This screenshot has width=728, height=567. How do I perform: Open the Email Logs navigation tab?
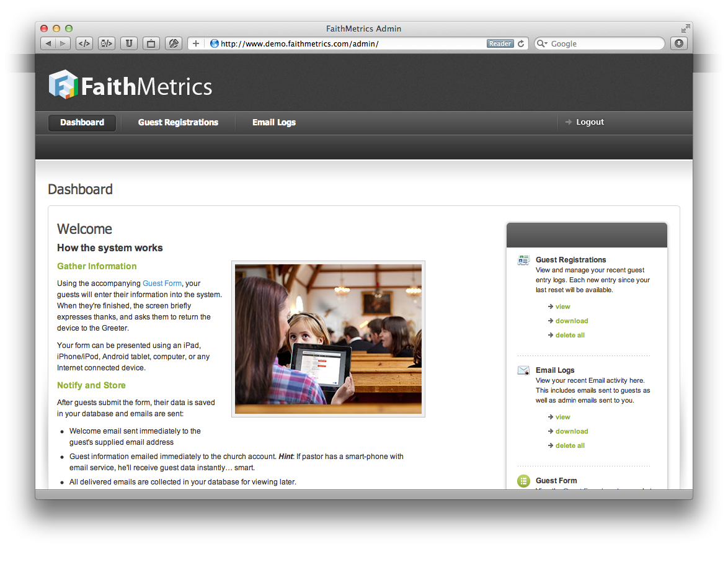274,123
